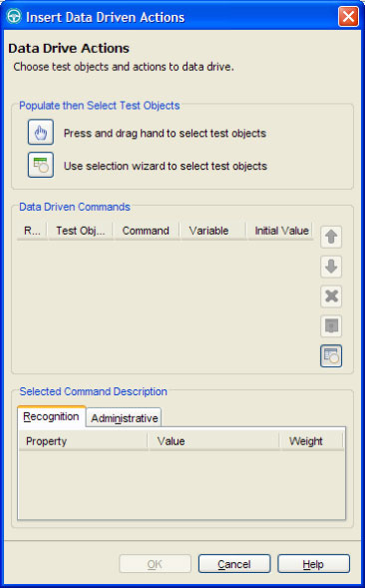Viewport: 365px width, 588px height.
Task: Click the grayed highlight object button
Action: 331,325
